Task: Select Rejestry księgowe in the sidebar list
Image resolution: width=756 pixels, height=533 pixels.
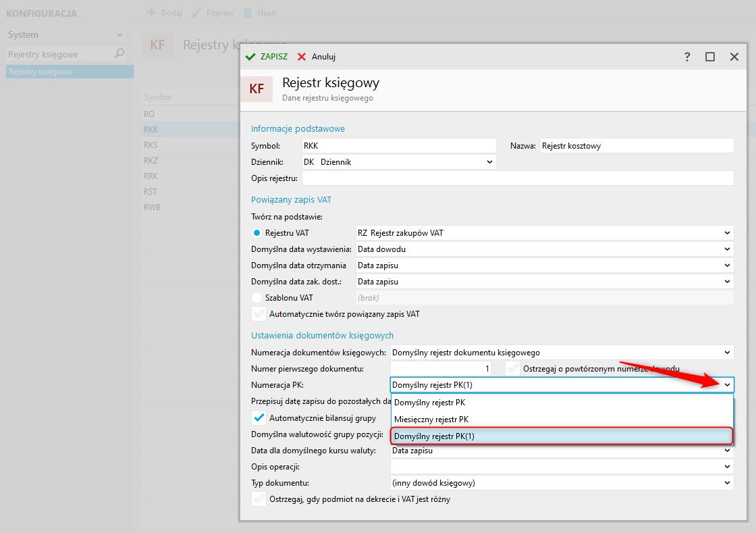Action: (x=70, y=72)
